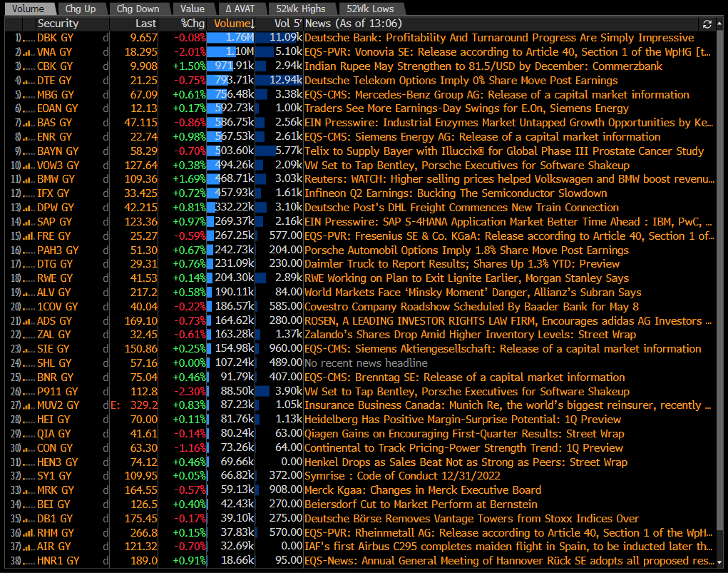Click last price 150.86 for SIE GY

pos(141,350)
